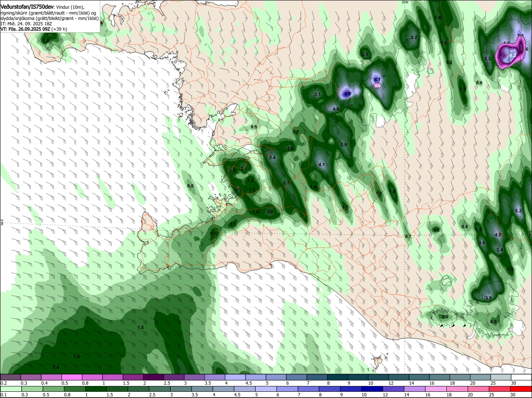Click the 2.5 precipitation value on the map
532x398 pixels.
coord(365,55)
